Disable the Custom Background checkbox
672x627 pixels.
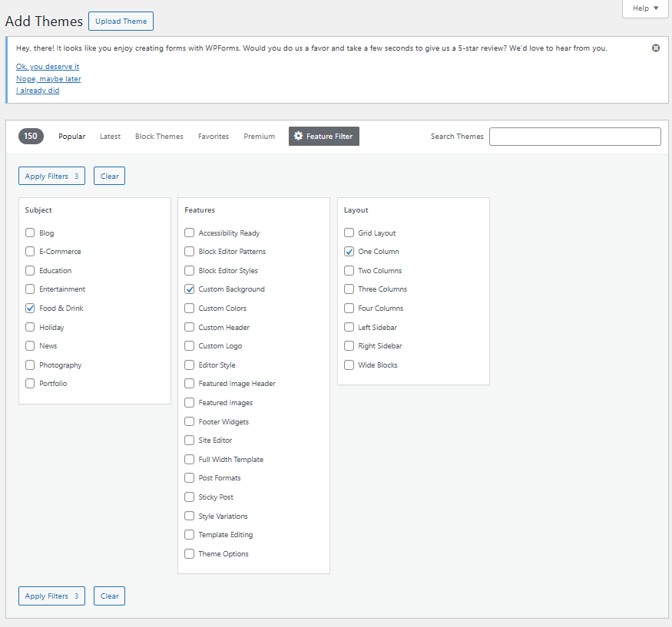click(x=189, y=289)
